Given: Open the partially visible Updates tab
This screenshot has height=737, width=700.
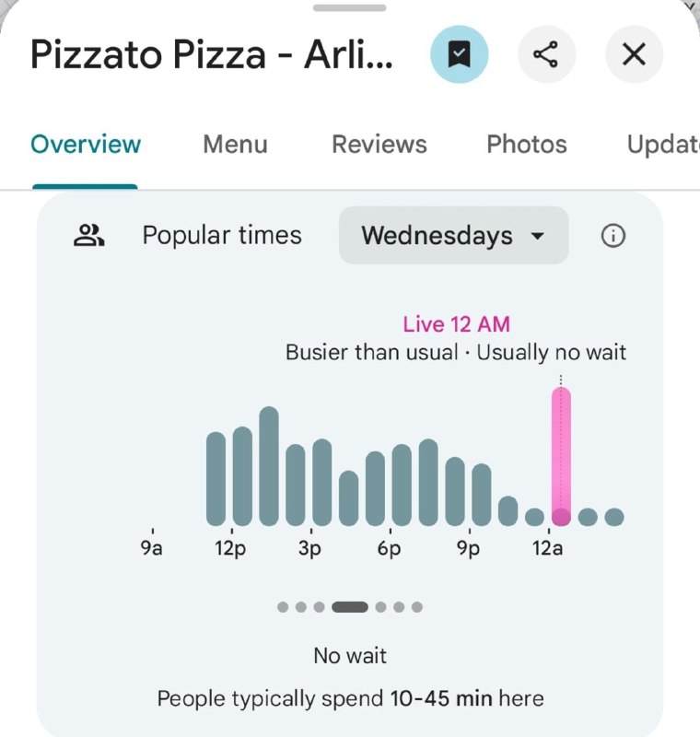Looking at the screenshot, I should [663, 145].
